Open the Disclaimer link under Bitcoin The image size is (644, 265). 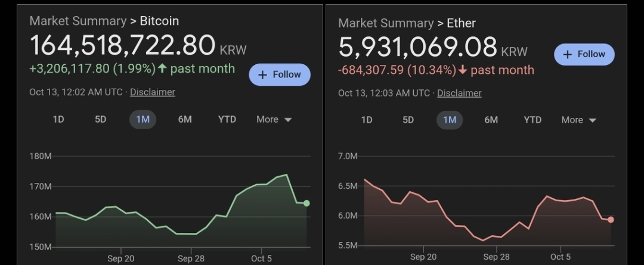(153, 92)
